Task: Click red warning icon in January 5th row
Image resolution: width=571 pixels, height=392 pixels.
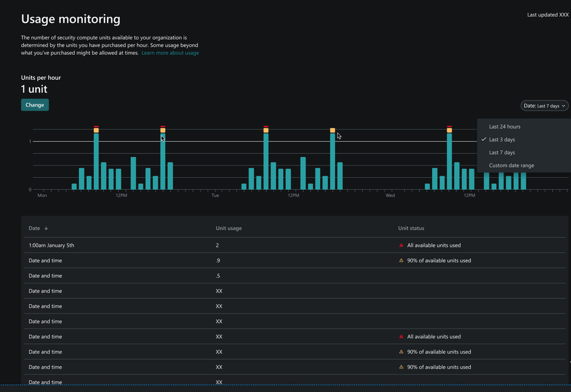Action: pos(401,245)
